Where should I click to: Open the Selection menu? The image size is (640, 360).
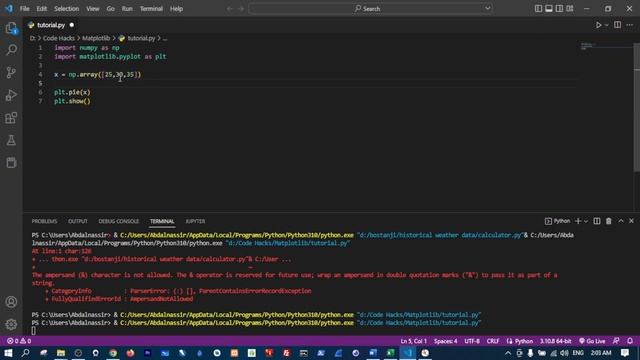tap(67, 9)
